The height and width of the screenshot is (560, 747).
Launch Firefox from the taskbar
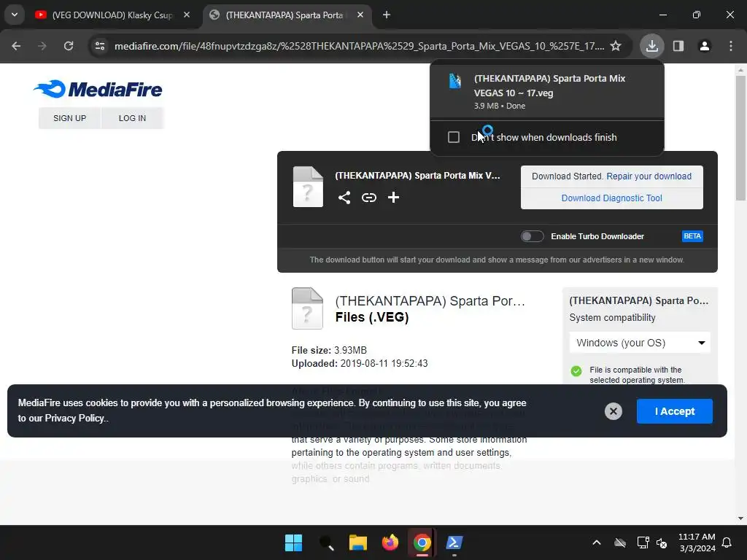[390, 542]
